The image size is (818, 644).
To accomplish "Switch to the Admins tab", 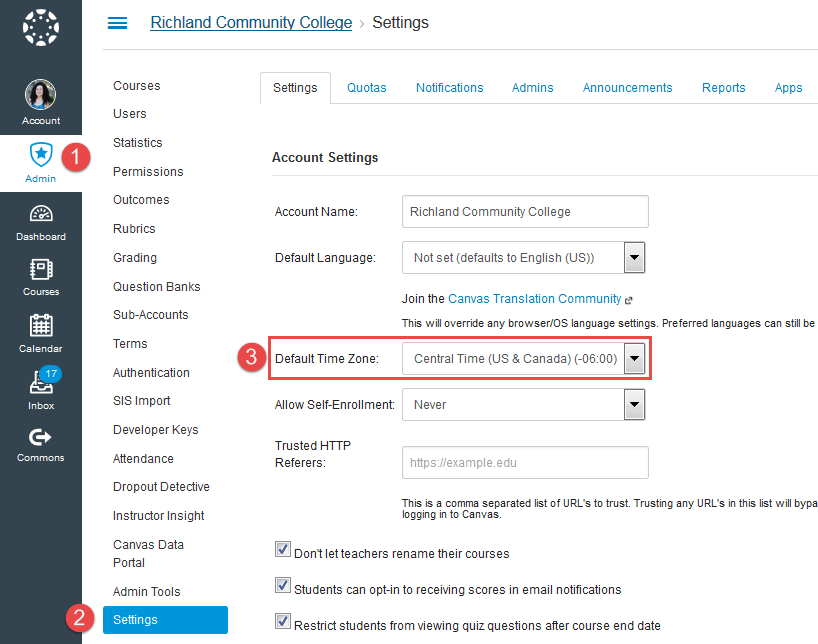I will click(x=533, y=88).
